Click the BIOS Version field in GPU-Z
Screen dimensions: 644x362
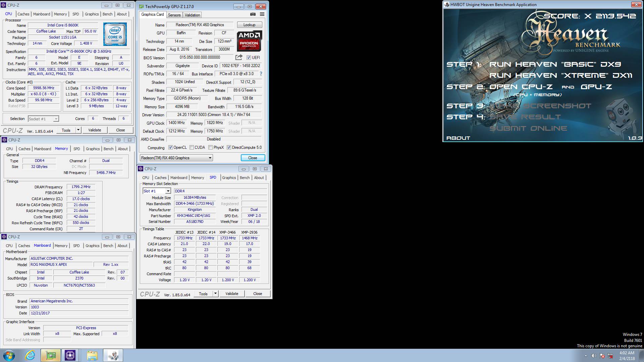point(200,57)
